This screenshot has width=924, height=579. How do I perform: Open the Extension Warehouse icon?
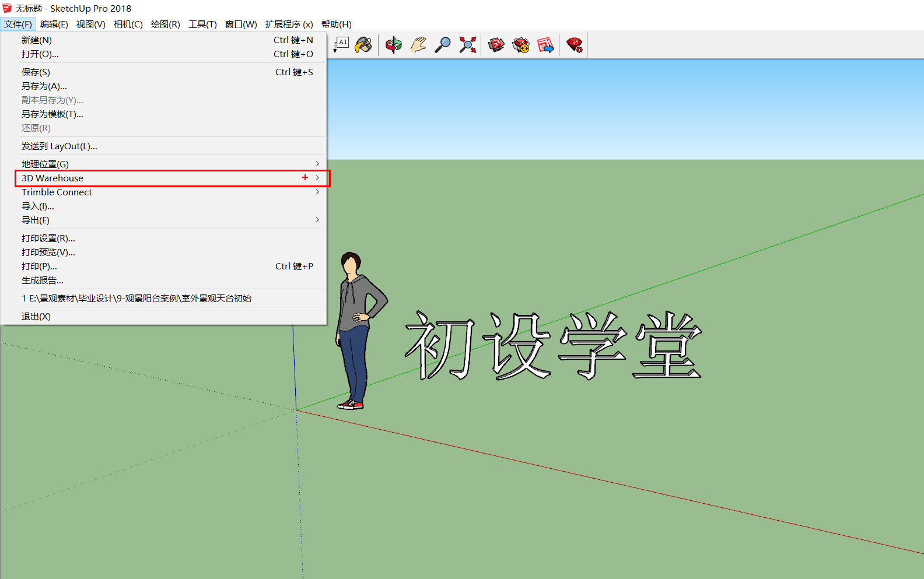(521, 45)
